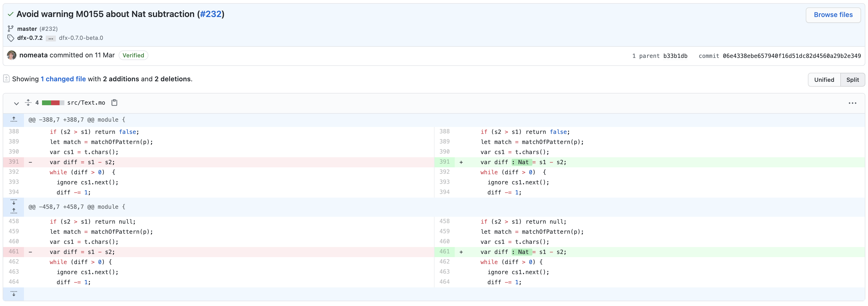Show more tags via ellipsis button
The height and width of the screenshot is (306, 868).
coord(51,38)
